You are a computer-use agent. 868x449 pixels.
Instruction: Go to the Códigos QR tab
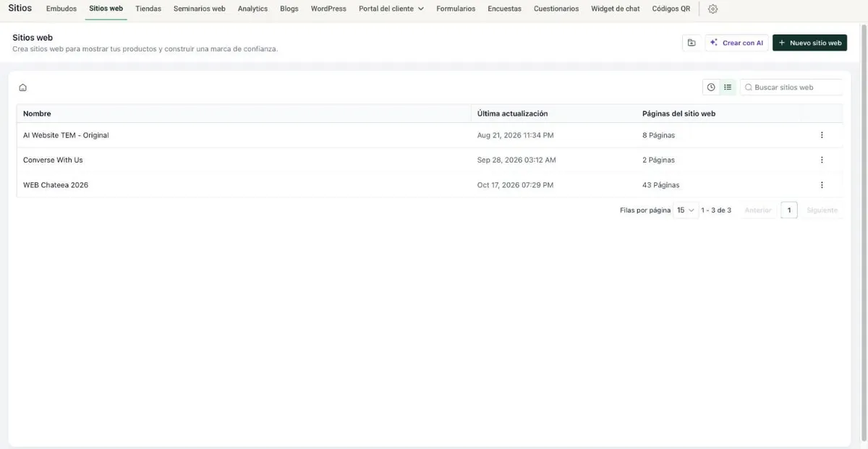(671, 9)
